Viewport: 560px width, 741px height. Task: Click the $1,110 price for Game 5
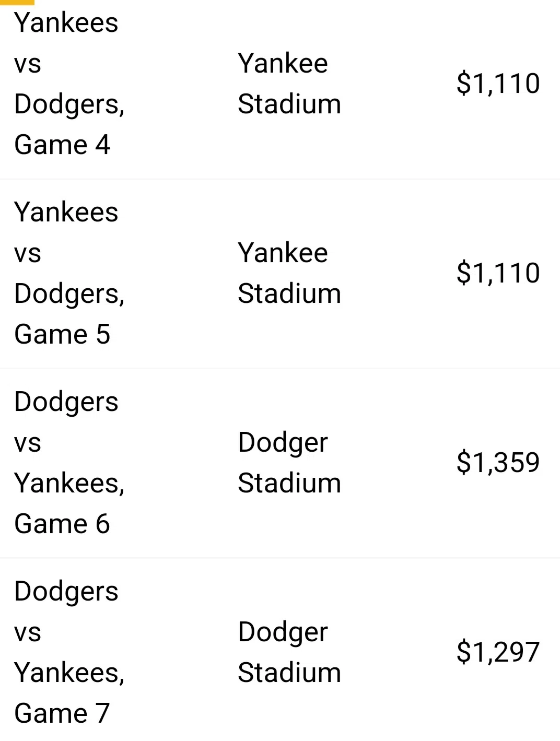point(498,273)
